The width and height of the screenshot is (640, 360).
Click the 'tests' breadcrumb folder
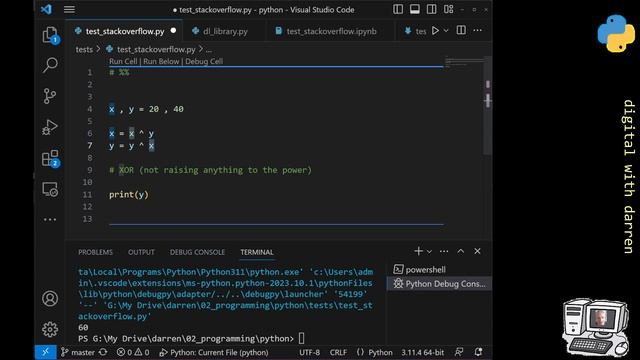tap(84, 49)
